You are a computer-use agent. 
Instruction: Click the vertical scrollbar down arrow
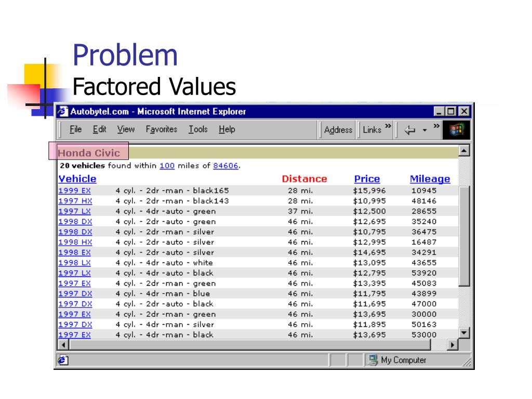click(464, 332)
